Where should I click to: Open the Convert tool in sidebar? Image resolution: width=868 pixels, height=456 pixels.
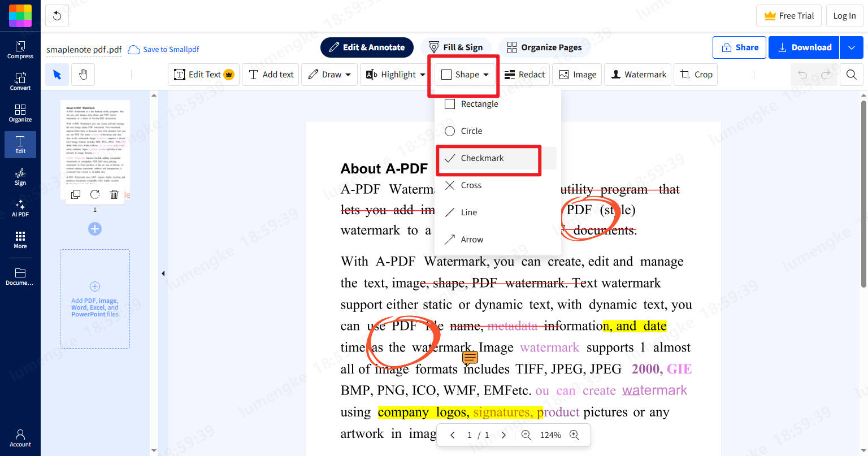[x=20, y=81]
